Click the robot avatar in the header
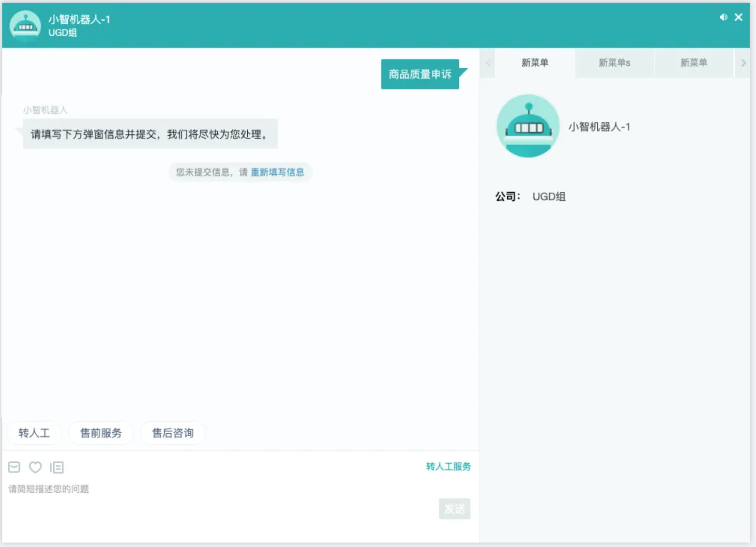756x547 pixels. click(25, 26)
